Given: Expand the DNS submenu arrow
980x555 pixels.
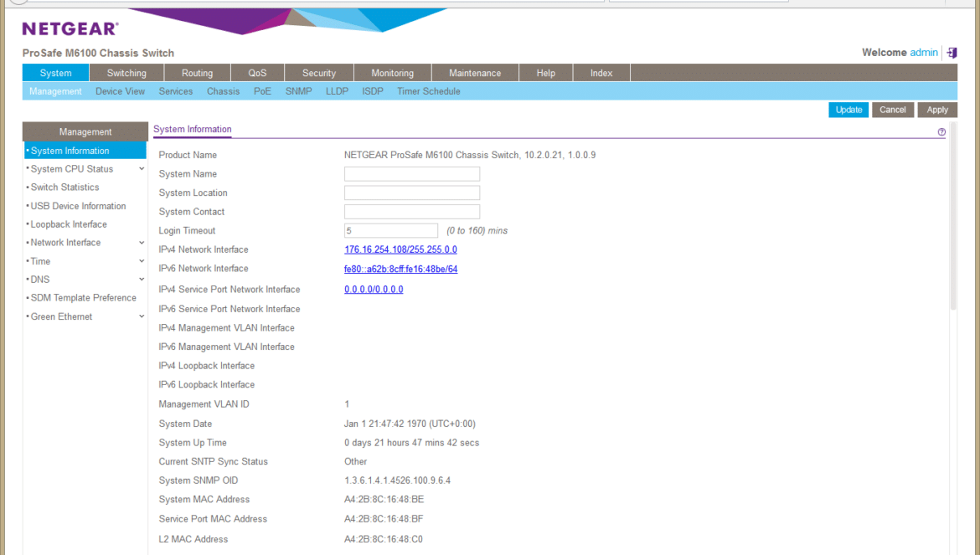Looking at the screenshot, I should click(142, 279).
